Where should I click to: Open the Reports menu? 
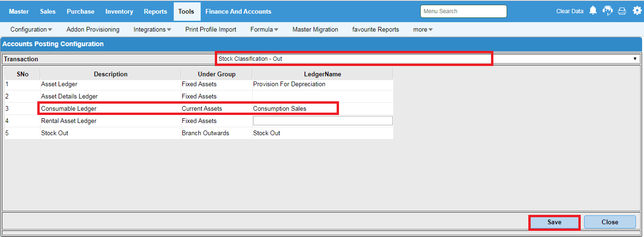(x=155, y=11)
